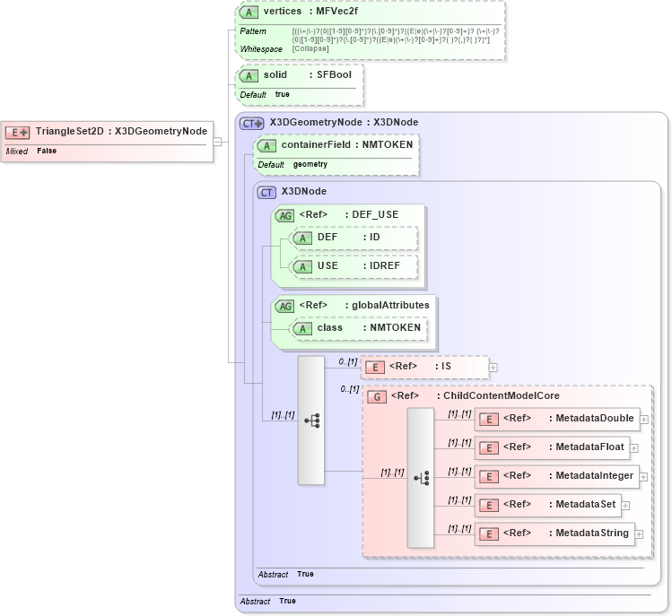
Task: Click the CT icon of X3DGeometryNode
Action: [252, 124]
